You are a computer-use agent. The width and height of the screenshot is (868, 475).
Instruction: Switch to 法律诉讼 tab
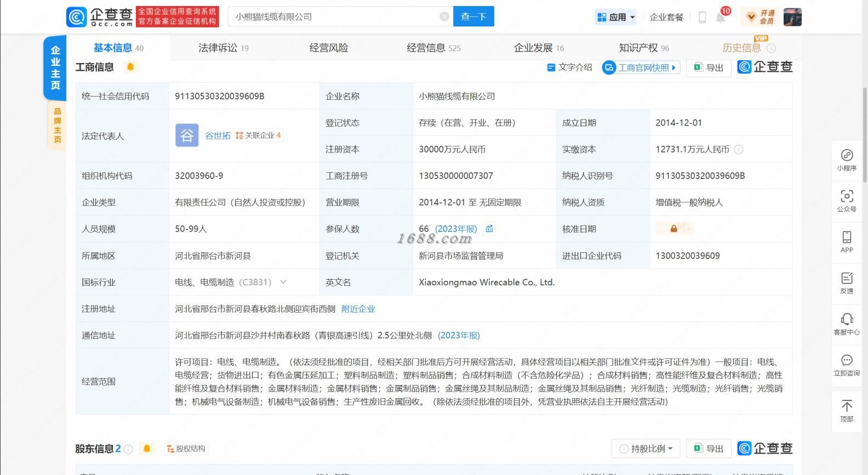pyautogui.click(x=223, y=48)
